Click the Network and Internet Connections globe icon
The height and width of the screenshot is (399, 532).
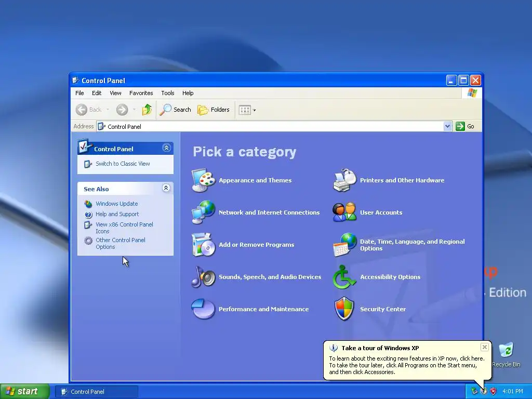(203, 212)
